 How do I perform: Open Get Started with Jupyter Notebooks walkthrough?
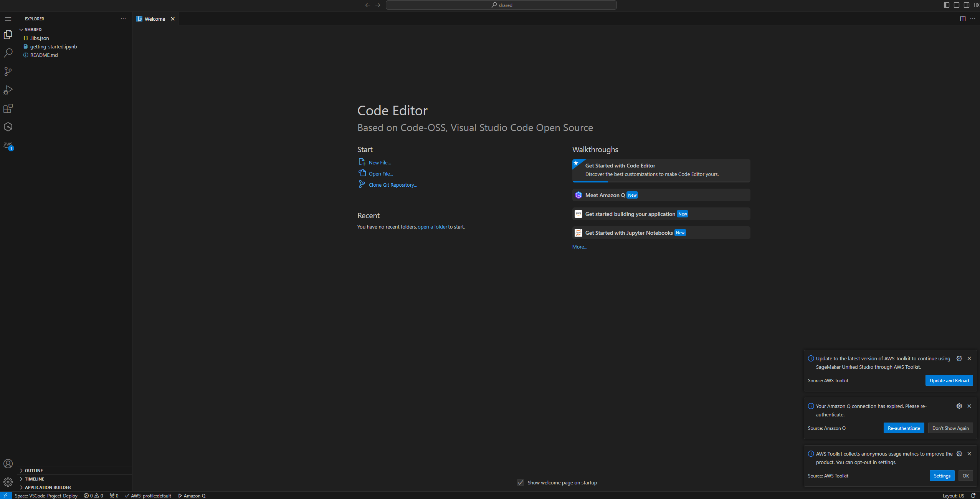(661, 233)
